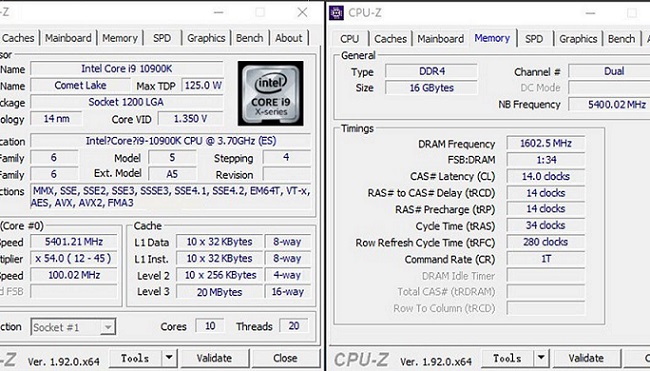The height and width of the screenshot is (371, 650).
Task: Click the '10 x 256 KBytes' Level 2 value
Action: pyautogui.click(x=219, y=275)
